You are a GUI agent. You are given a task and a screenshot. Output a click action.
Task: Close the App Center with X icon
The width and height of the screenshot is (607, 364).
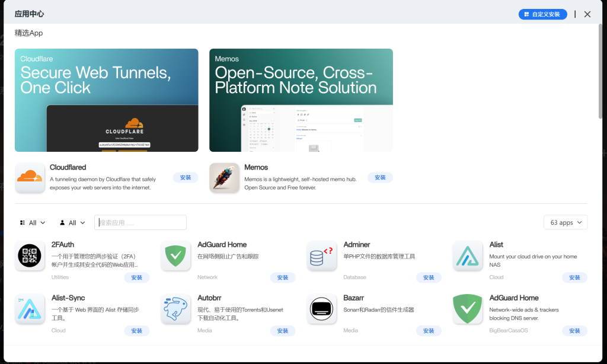[587, 14]
